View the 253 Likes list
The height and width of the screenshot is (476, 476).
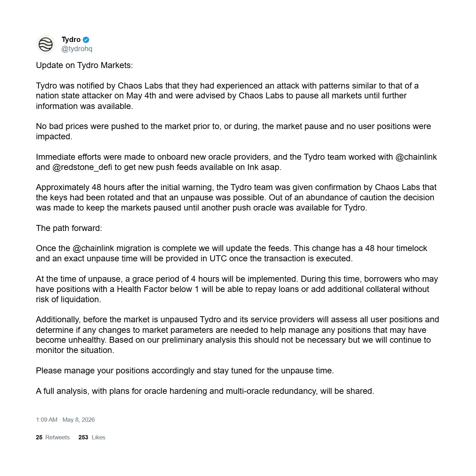(92, 437)
